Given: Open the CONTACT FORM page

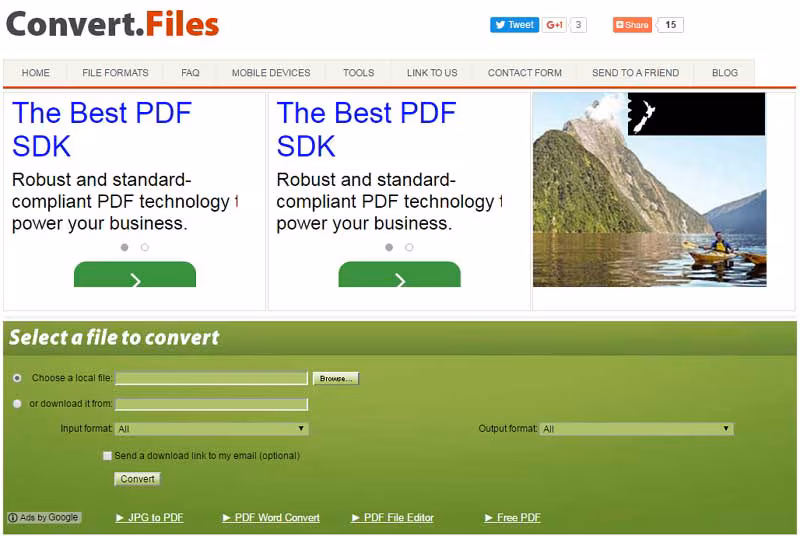Looking at the screenshot, I should pyautogui.click(x=524, y=73).
